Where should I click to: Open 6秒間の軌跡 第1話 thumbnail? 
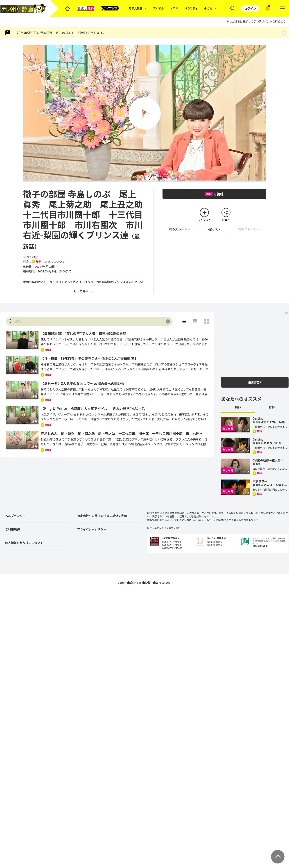[x=235, y=466]
